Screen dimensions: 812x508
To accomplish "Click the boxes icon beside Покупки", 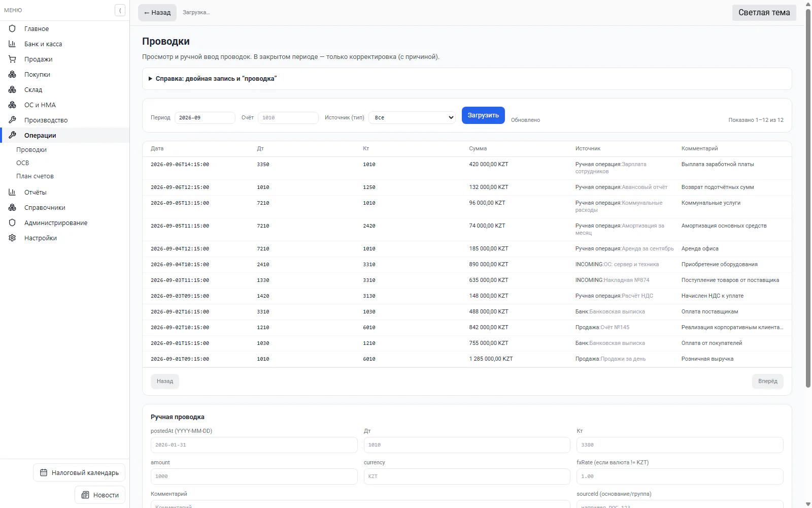I will (x=12, y=74).
